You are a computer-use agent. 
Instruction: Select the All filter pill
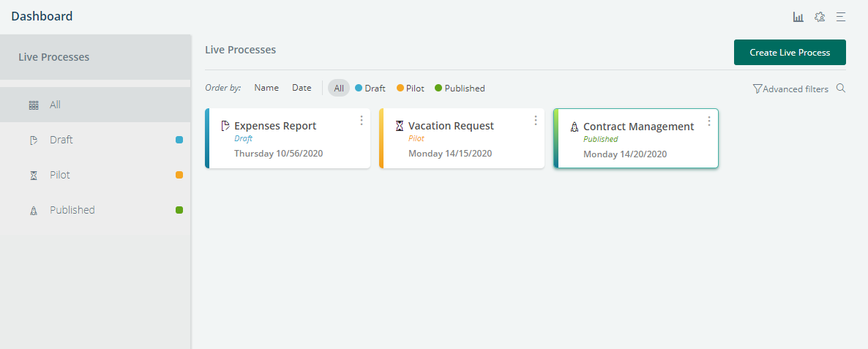coord(339,88)
